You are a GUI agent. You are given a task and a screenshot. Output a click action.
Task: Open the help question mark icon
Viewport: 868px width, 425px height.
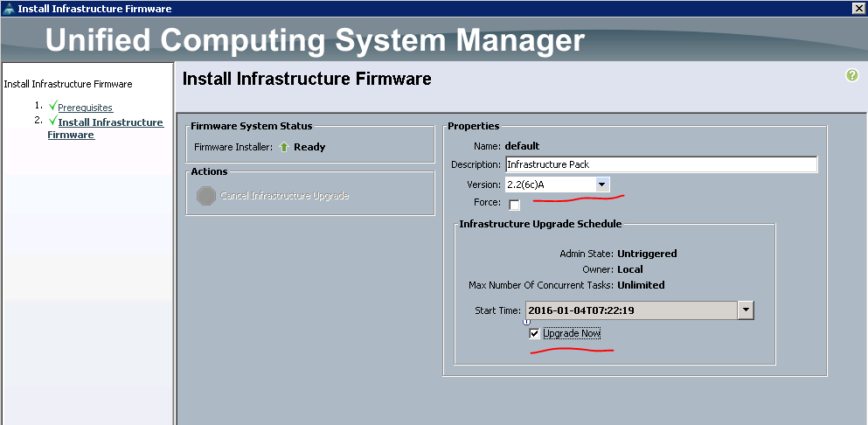tap(852, 75)
